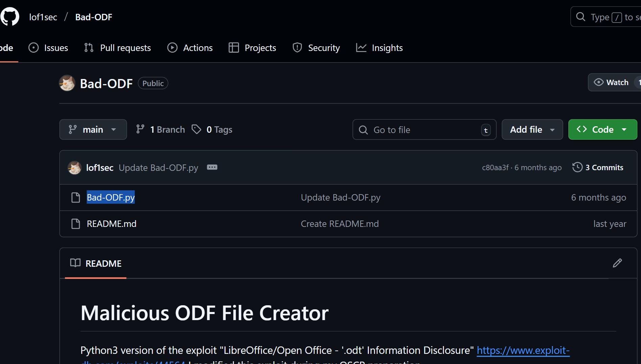
Task: Open the Pull requests tab
Action: 117,48
